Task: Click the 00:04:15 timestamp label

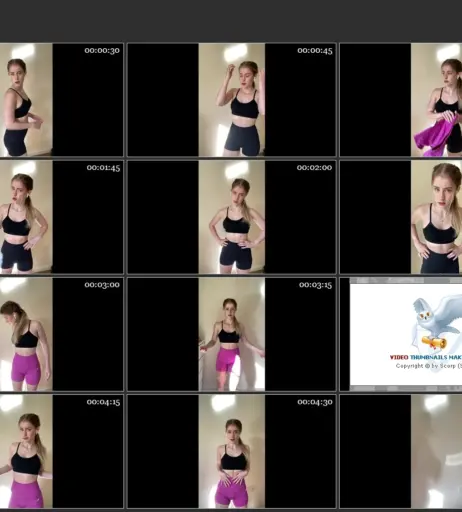Action: coord(103,402)
